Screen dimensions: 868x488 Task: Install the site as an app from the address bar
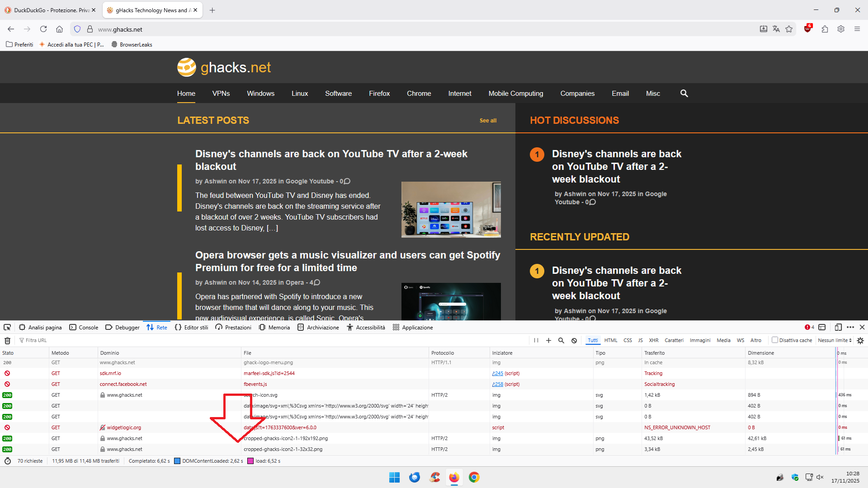764,29
